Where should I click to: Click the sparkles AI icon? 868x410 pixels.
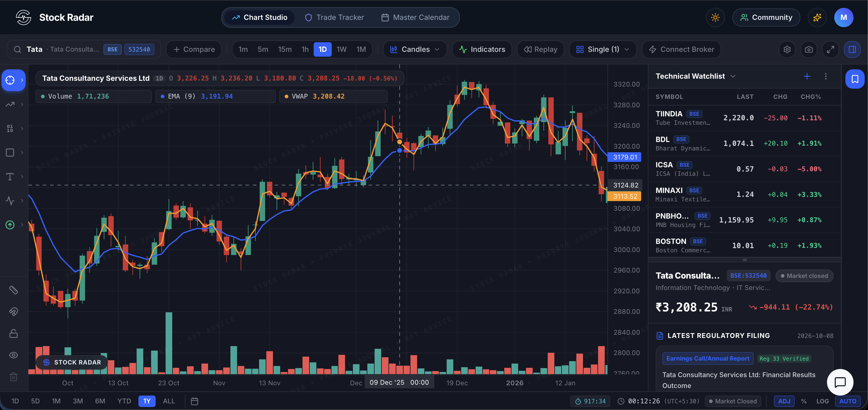pos(817,17)
